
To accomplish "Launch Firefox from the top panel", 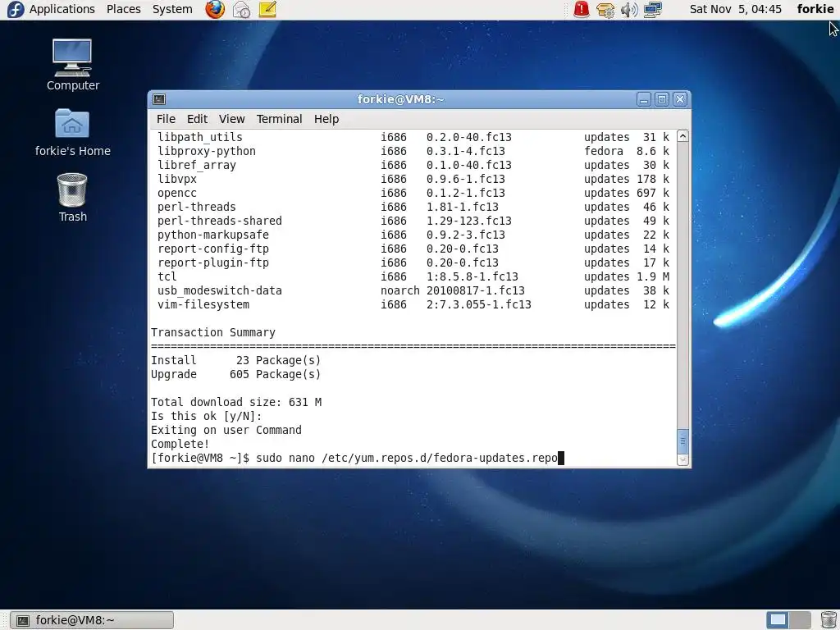I will pos(215,9).
